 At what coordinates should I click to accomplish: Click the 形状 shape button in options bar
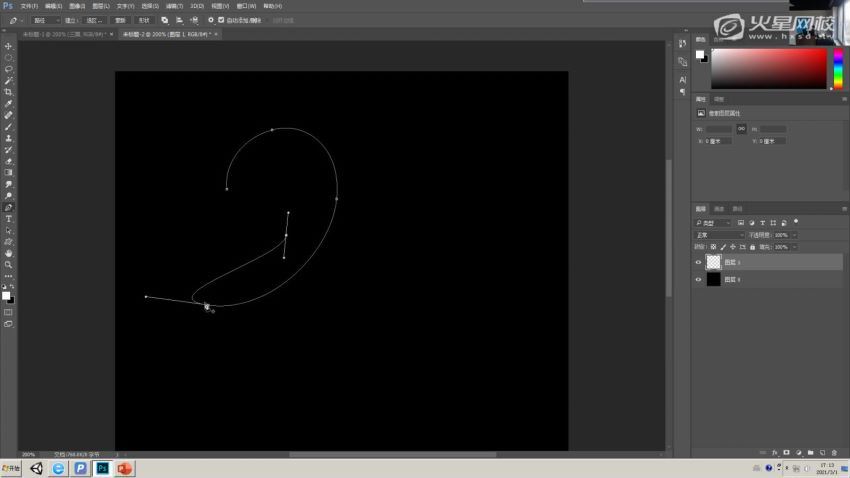(x=145, y=20)
